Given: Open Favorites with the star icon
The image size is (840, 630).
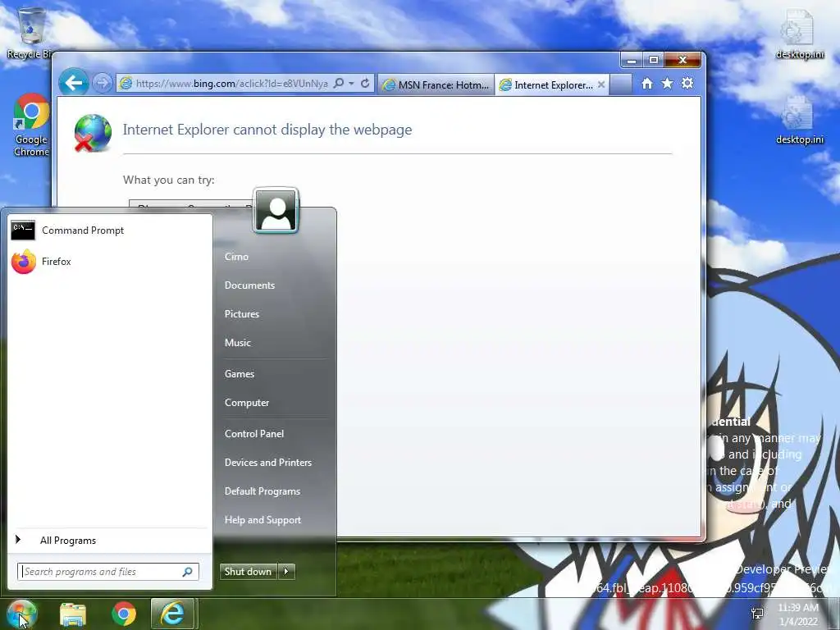Looking at the screenshot, I should click(667, 83).
